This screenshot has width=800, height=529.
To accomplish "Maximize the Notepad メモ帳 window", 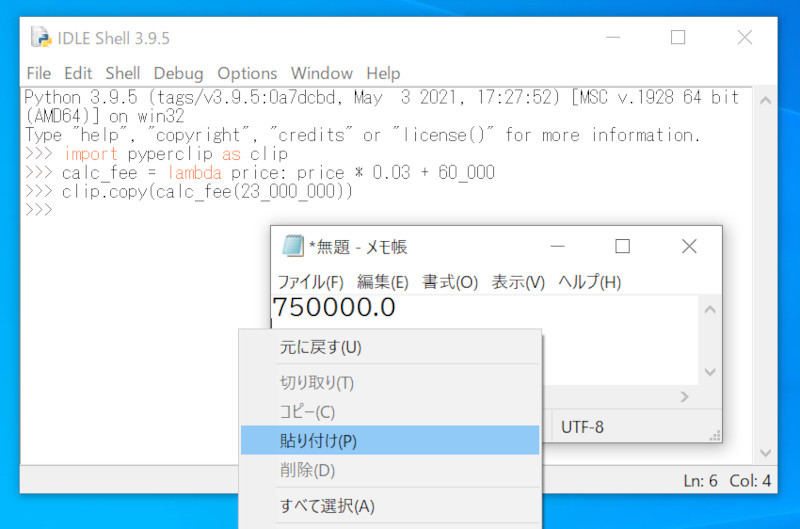I will coord(622,246).
